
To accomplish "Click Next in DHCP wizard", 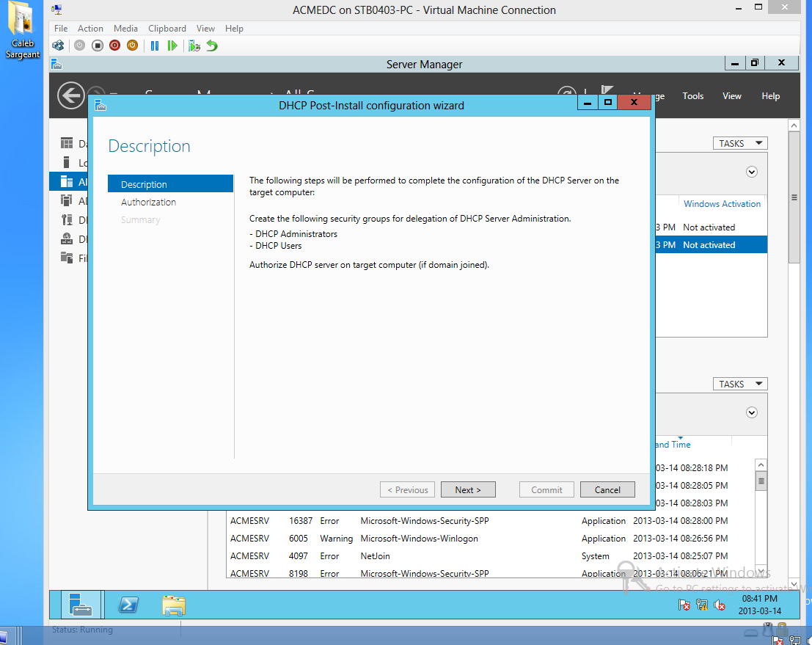I will point(468,489).
